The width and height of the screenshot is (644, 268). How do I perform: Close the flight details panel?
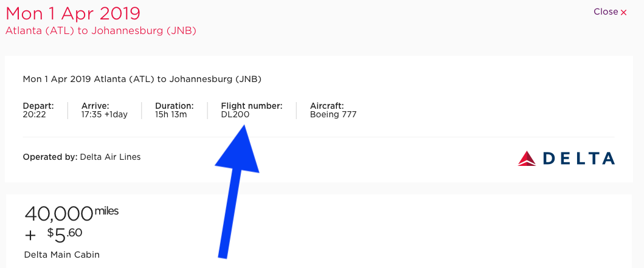pyautogui.click(x=610, y=12)
